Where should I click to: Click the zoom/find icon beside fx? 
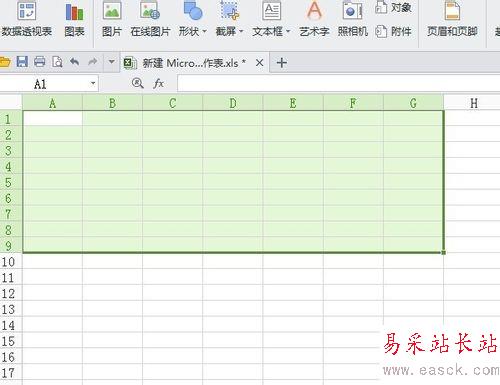(x=137, y=83)
